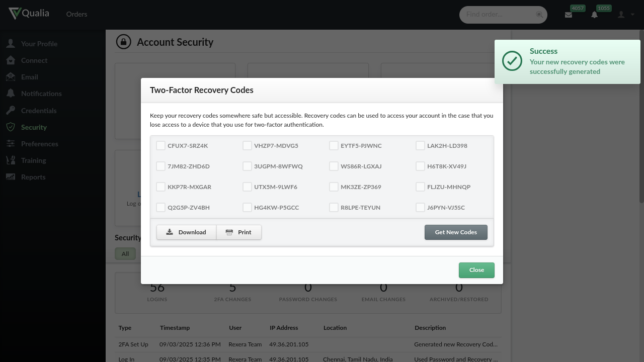644x362 pixels.
Task: Open the mail envelope icon with 4057 badge
Action: (x=569, y=15)
